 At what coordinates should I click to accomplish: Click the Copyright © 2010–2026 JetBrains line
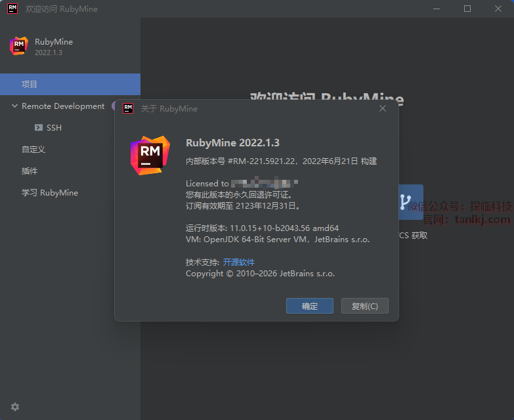click(x=260, y=274)
